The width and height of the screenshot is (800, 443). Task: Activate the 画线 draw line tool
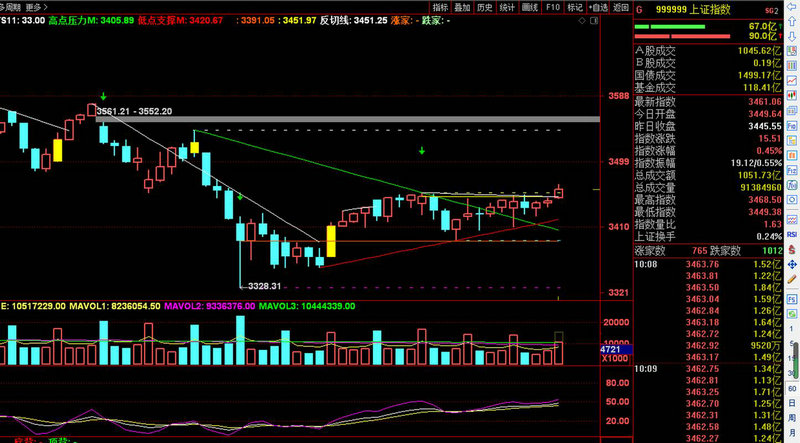[x=531, y=7]
